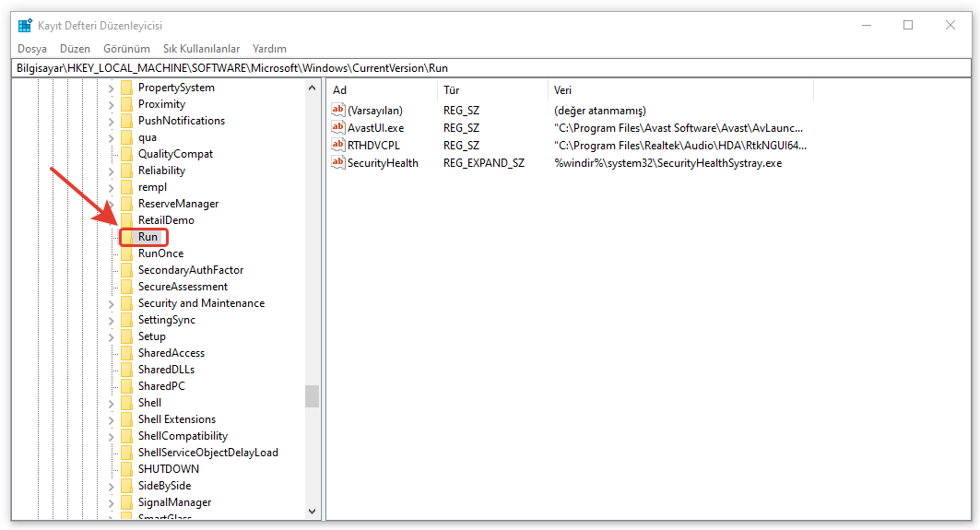Click the Shell Extensions folder icon

(x=126, y=419)
